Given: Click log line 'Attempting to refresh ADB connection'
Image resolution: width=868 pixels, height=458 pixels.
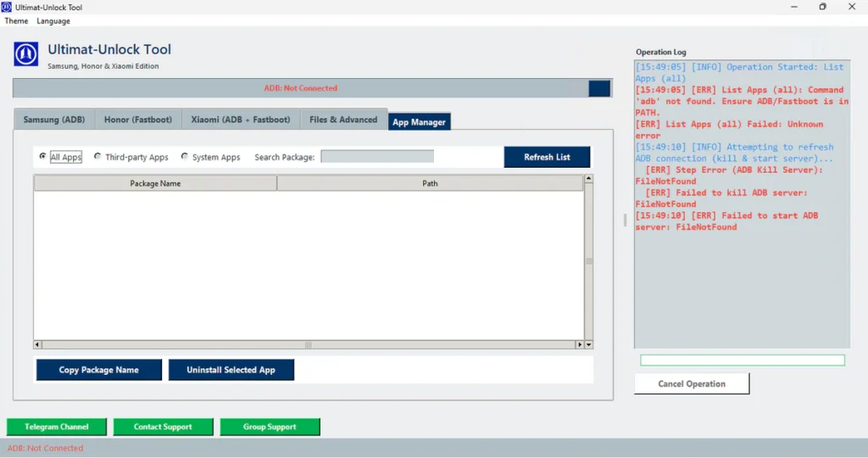Looking at the screenshot, I should click(734, 153).
